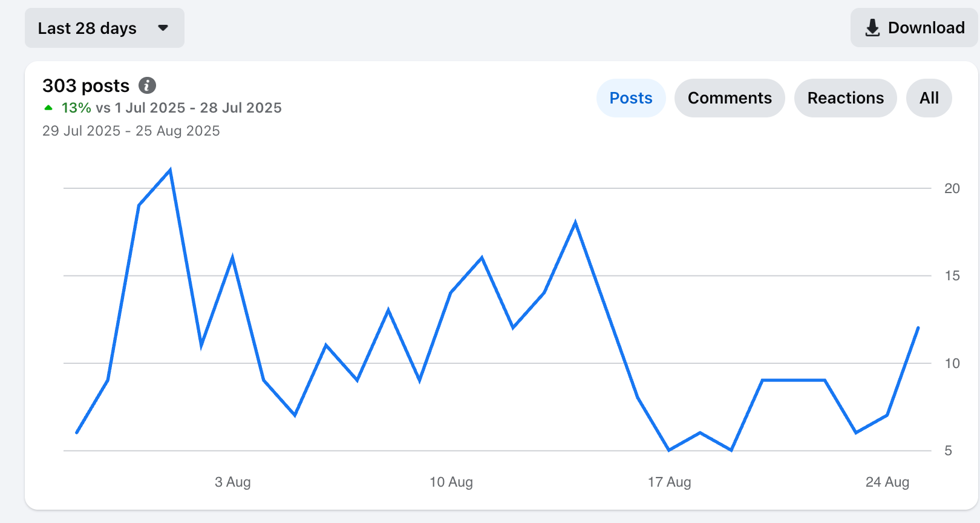Screen dimensions: 980x523
Task: Open the Last 28 days period selector
Action: click(104, 28)
